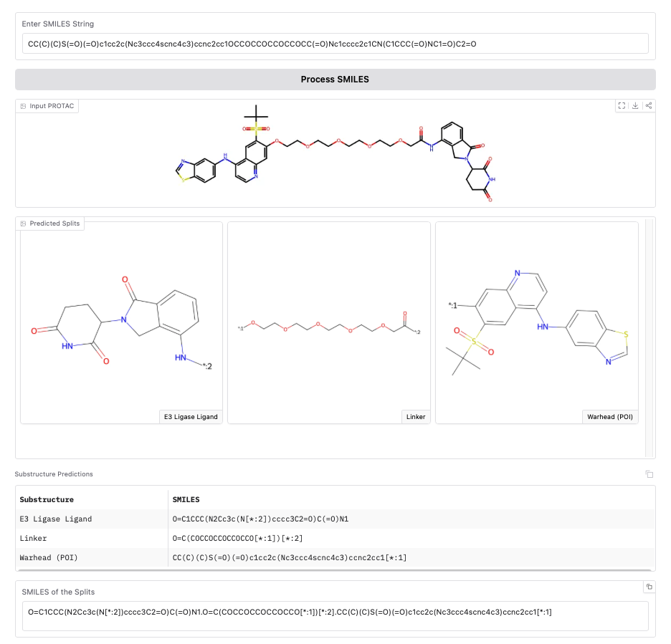The width and height of the screenshot is (671, 644).
Task: Click the SMILES of the Splits output box
Action: pyautogui.click(x=335, y=616)
